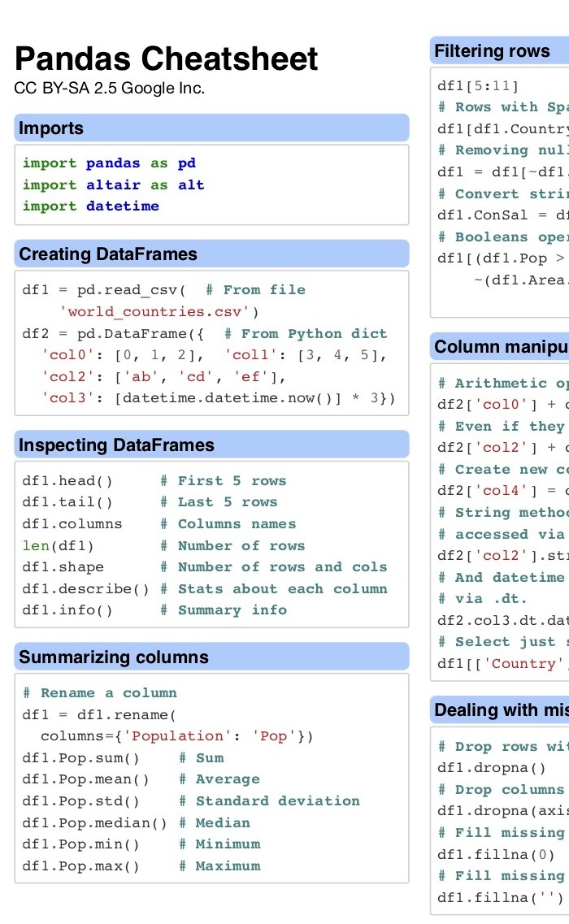
Task: Click the "columns={'Population': 'Pop'})" line
Action: pos(177,736)
